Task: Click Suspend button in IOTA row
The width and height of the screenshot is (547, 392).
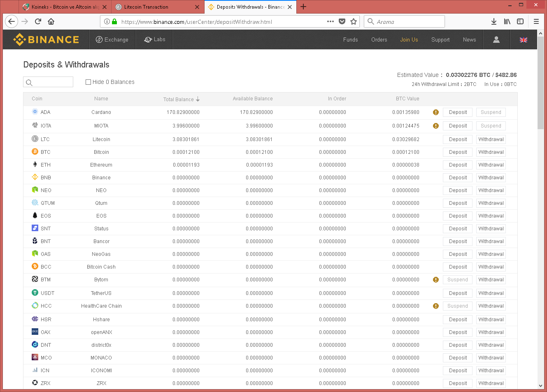Action: point(491,126)
